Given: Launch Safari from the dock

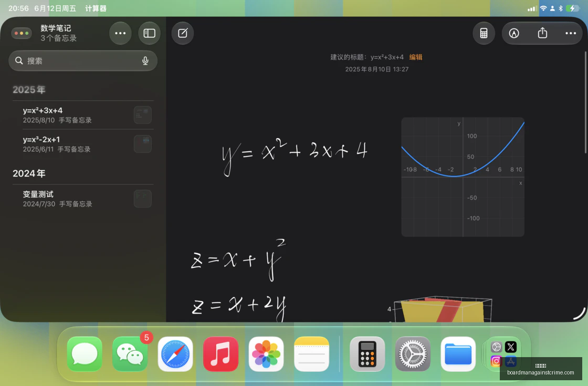Looking at the screenshot, I should [175, 354].
